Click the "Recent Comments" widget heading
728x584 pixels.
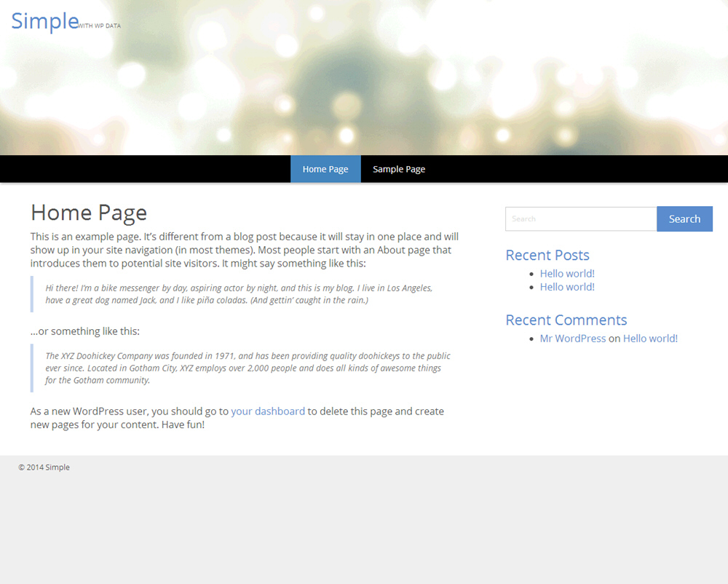pos(566,320)
